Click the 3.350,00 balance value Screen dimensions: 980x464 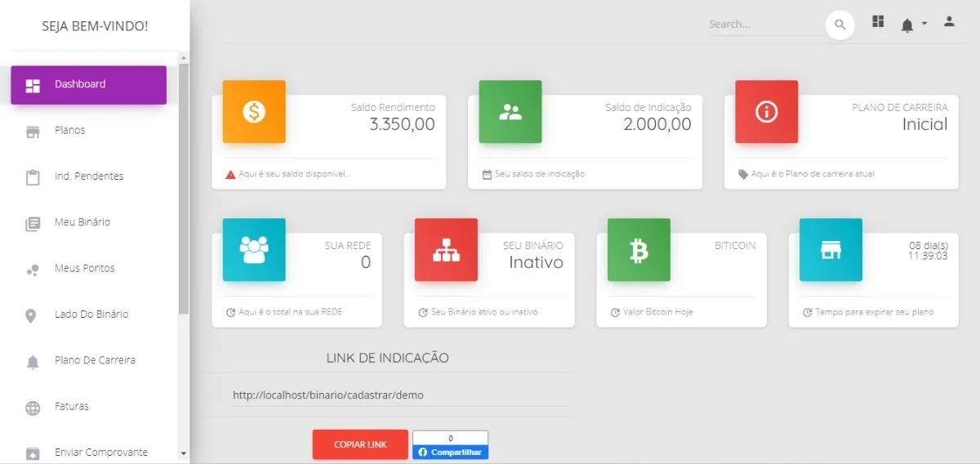click(402, 124)
